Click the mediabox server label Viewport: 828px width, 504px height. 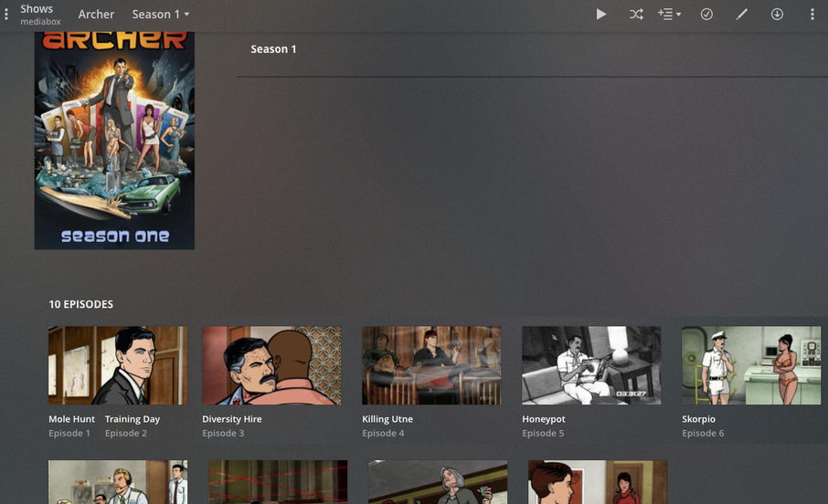click(x=40, y=22)
